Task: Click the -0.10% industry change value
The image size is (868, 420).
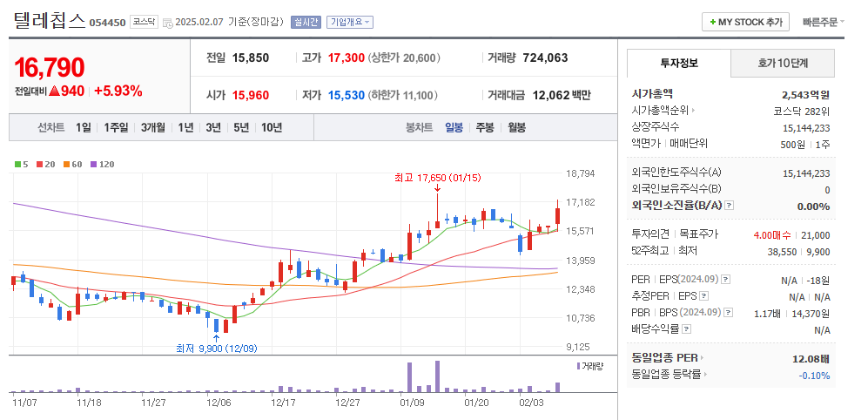Action: click(814, 375)
